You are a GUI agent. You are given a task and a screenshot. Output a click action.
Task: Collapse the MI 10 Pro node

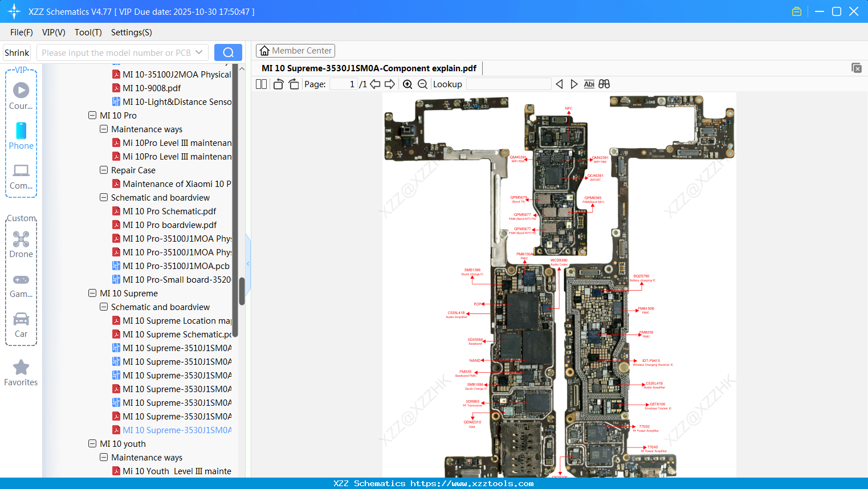click(x=92, y=115)
